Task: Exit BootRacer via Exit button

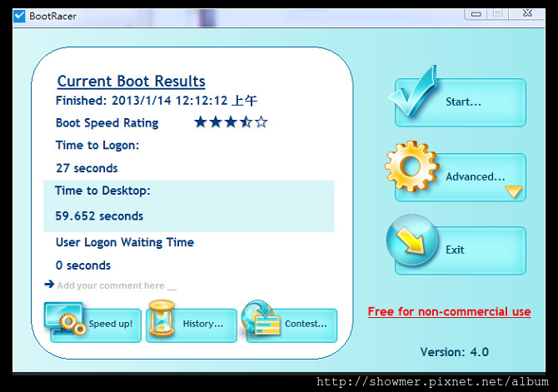Action: point(461,251)
